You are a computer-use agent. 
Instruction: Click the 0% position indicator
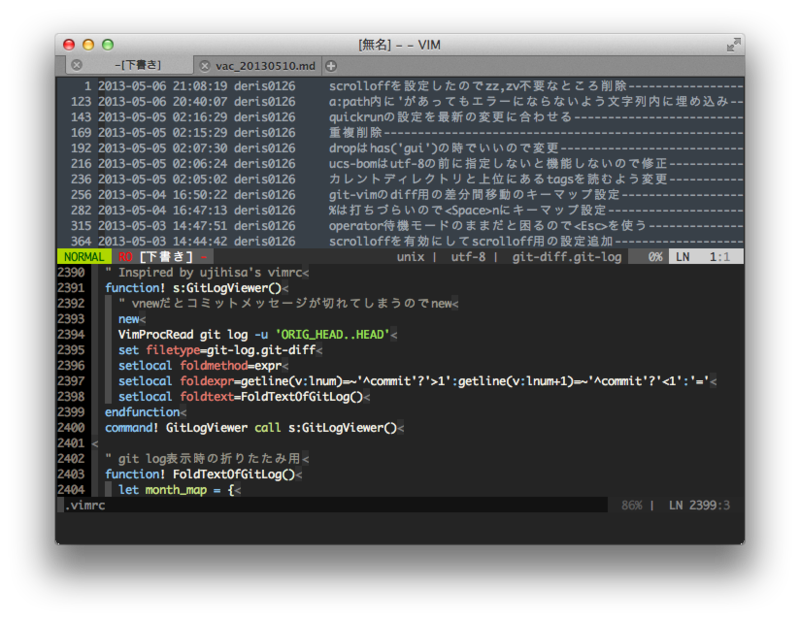coord(655,257)
